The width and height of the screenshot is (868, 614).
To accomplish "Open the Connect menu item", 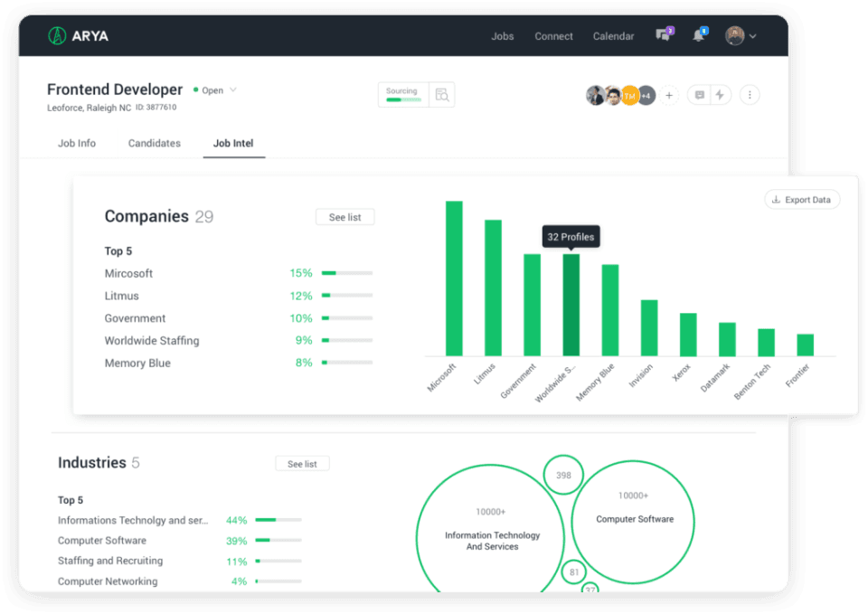I will tap(553, 37).
